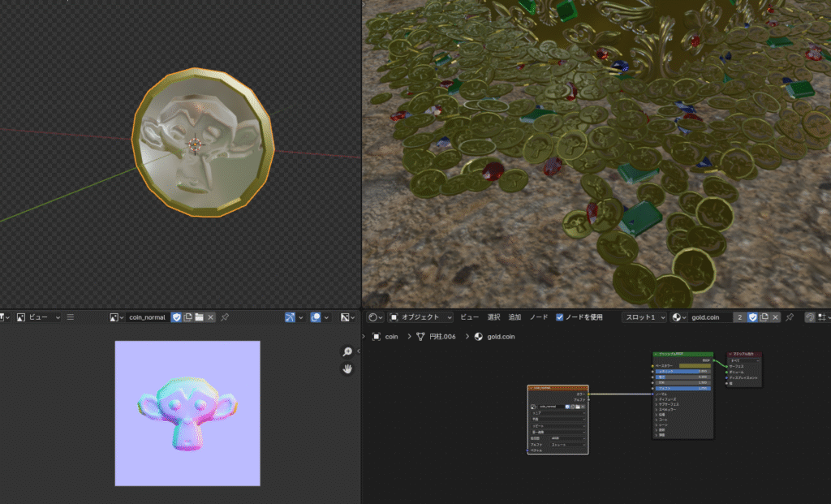
Task: Select the pan hand tool in image editor
Action: pyautogui.click(x=347, y=368)
